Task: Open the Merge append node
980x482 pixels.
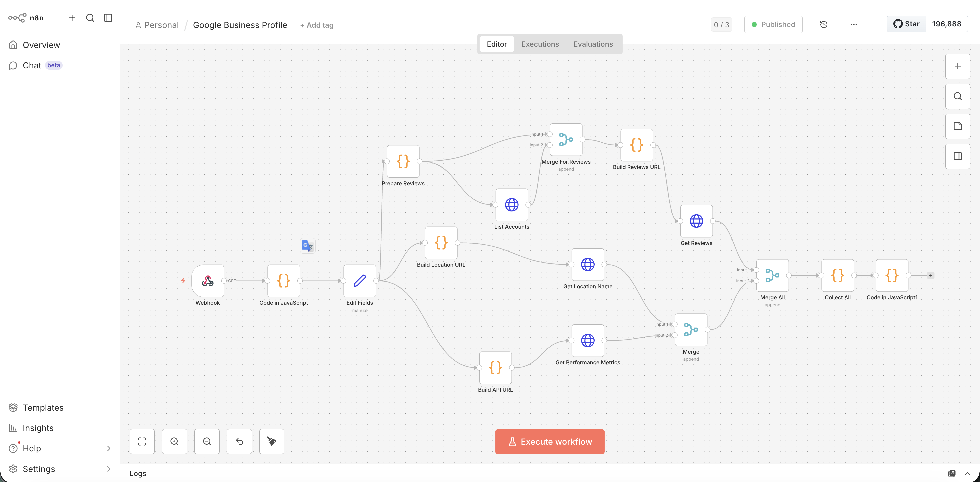Action: pos(691,329)
